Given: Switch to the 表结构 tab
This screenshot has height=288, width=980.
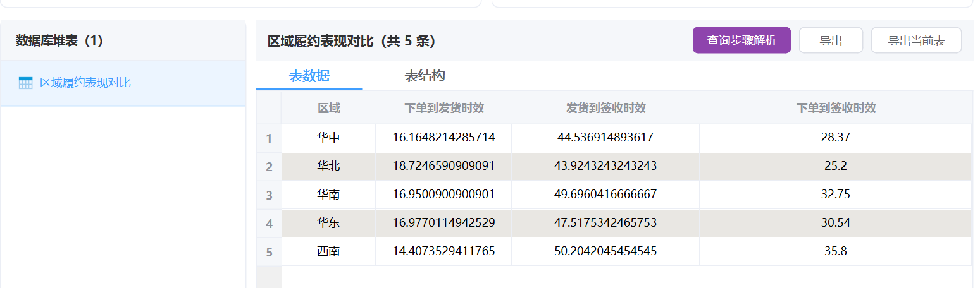Looking at the screenshot, I should (425, 76).
